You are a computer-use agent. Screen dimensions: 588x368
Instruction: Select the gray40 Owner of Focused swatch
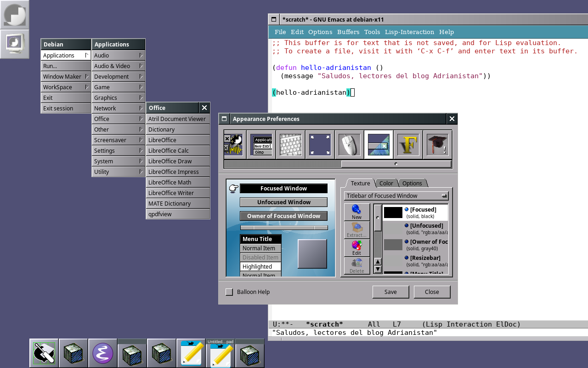(x=393, y=245)
